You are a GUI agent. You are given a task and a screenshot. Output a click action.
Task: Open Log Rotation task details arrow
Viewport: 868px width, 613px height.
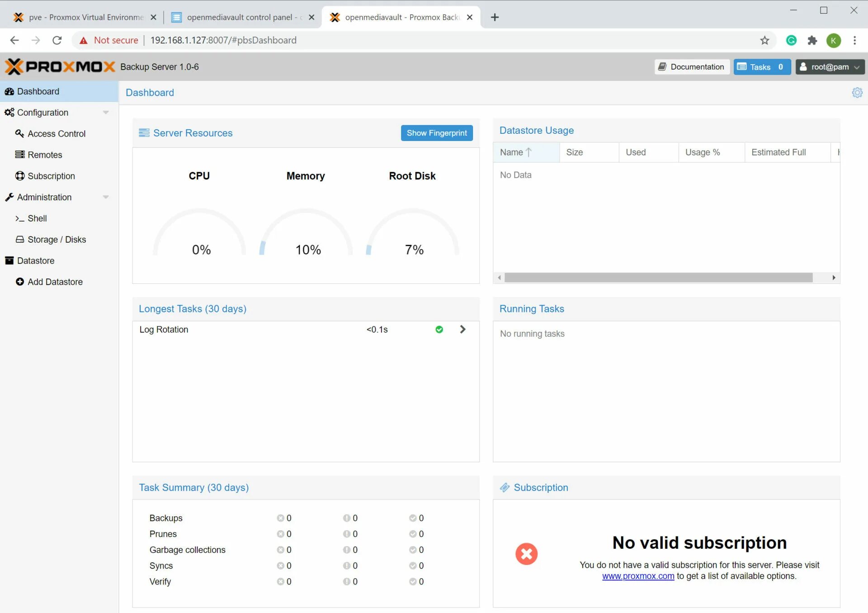(x=462, y=330)
